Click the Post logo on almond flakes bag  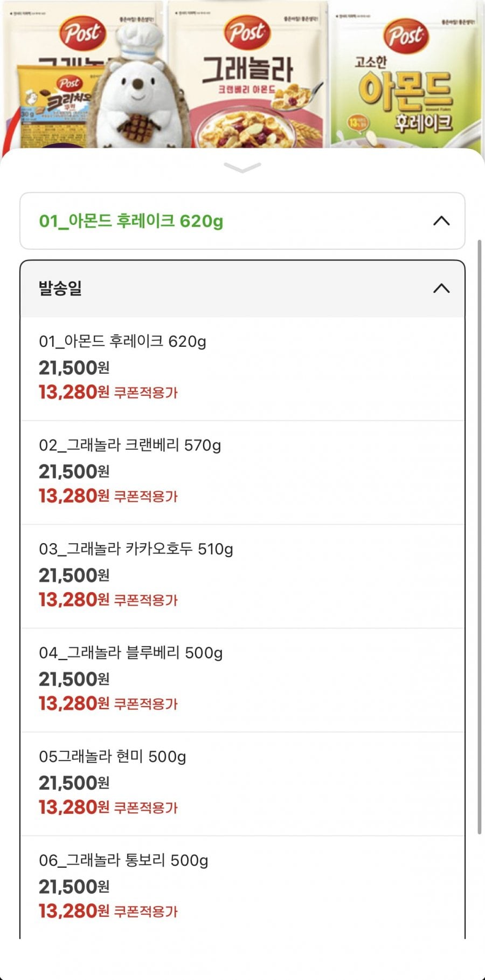point(405,36)
